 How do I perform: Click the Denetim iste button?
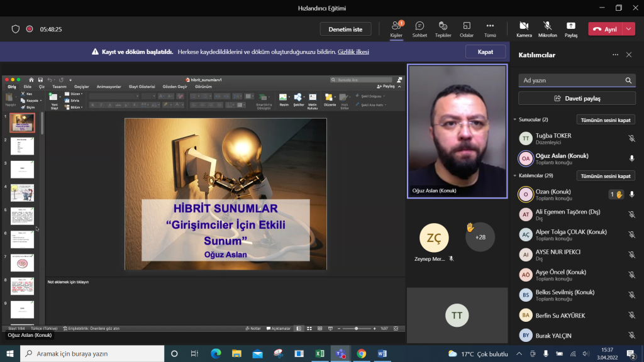(345, 29)
